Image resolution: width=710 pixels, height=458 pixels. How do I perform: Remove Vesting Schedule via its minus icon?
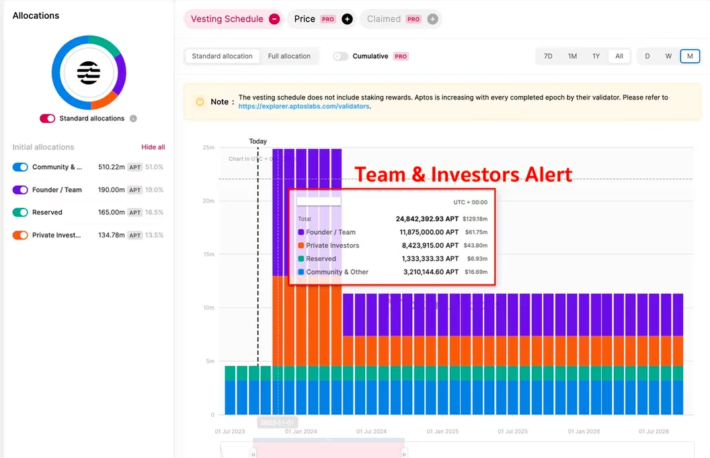(x=274, y=19)
